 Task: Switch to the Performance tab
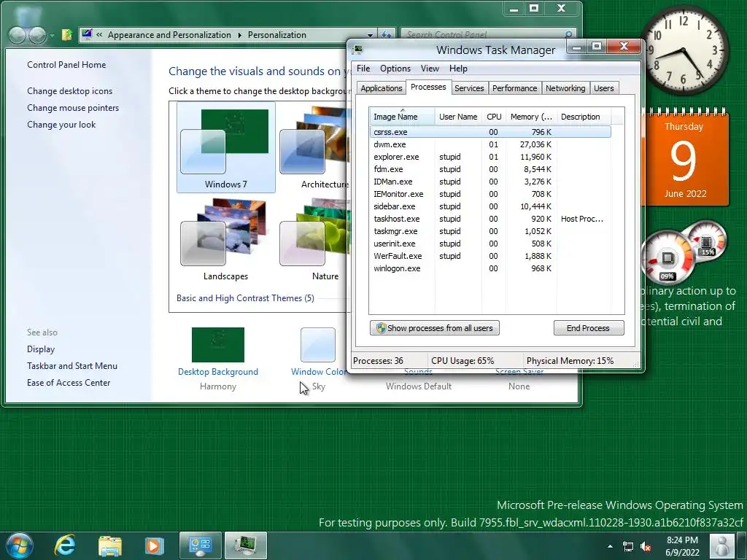coord(514,88)
